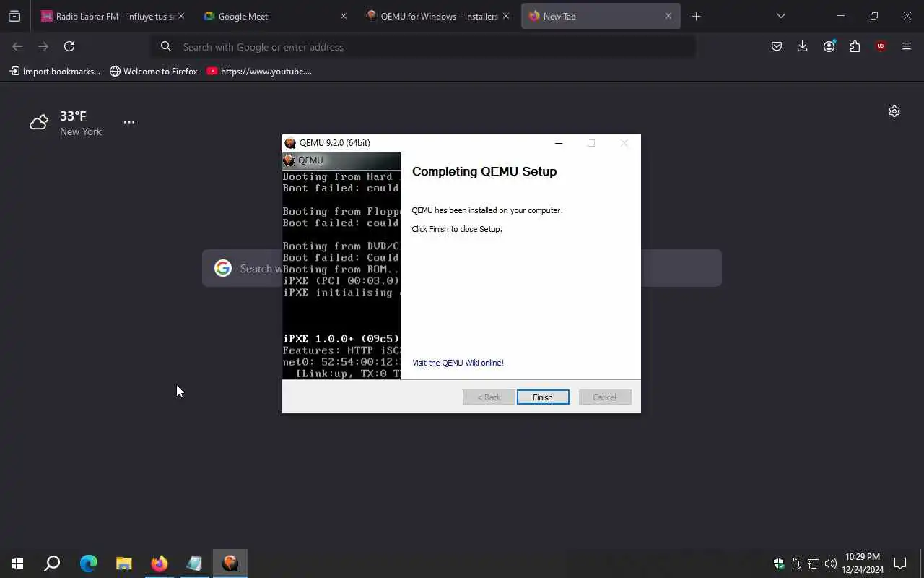Image resolution: width=924 pixels, height=578 pixels.
Task: Open Firefox application hamburger menu
Action: 907,46
